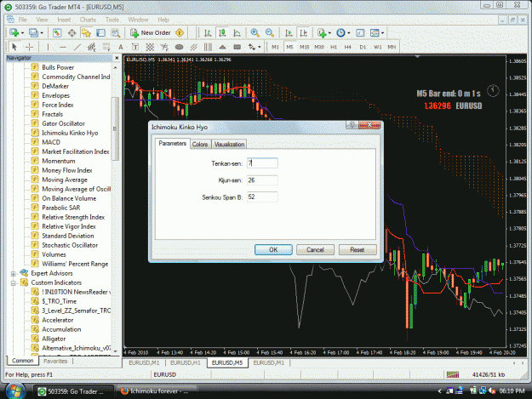532x399 pixels.
Task: Select the H4 timeframe
Action: click(348, 47)
